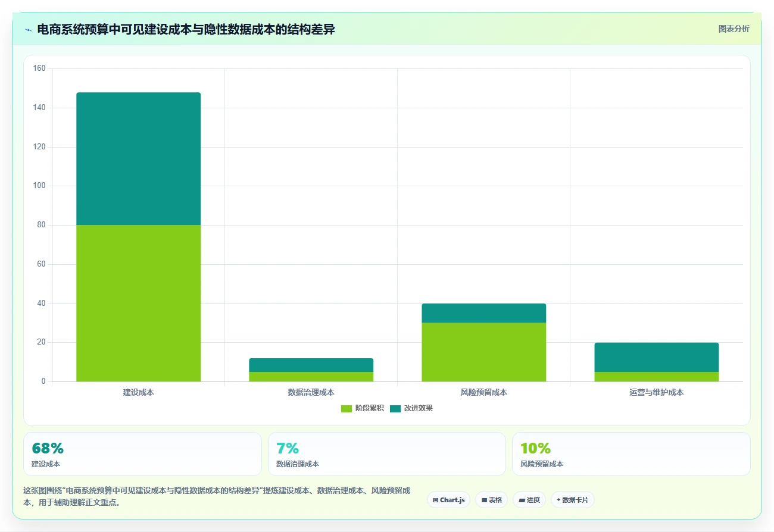Click the lightning icon beside the chart title
Screen dimensions: 774x532
[28, 30]
